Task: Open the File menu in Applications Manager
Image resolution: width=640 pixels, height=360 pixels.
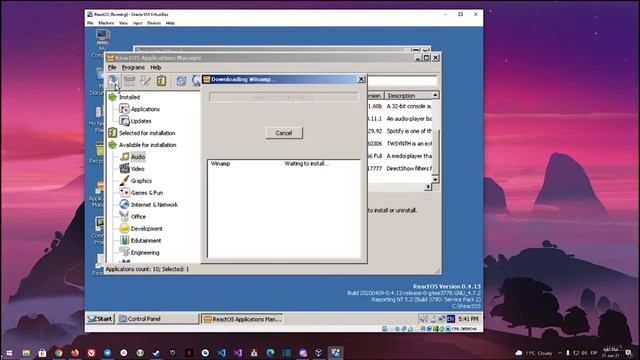Action: point(112,67)
